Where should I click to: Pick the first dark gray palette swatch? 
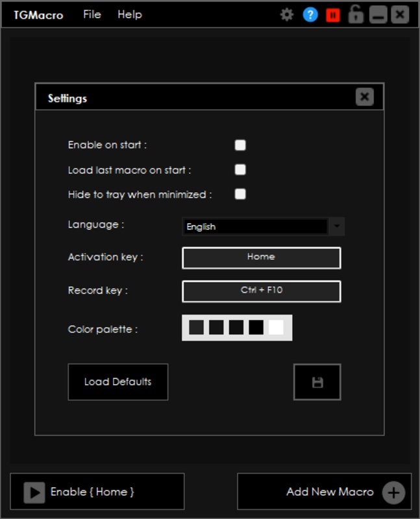click(197, 328)
